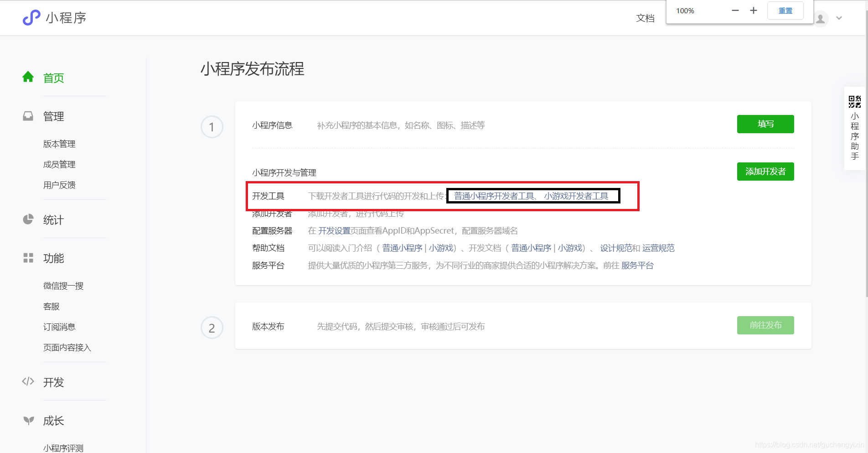Viewport: 868px width, 453px height.
Task: Click the 小程序发布流程 heading
Action: pos(253,69)
